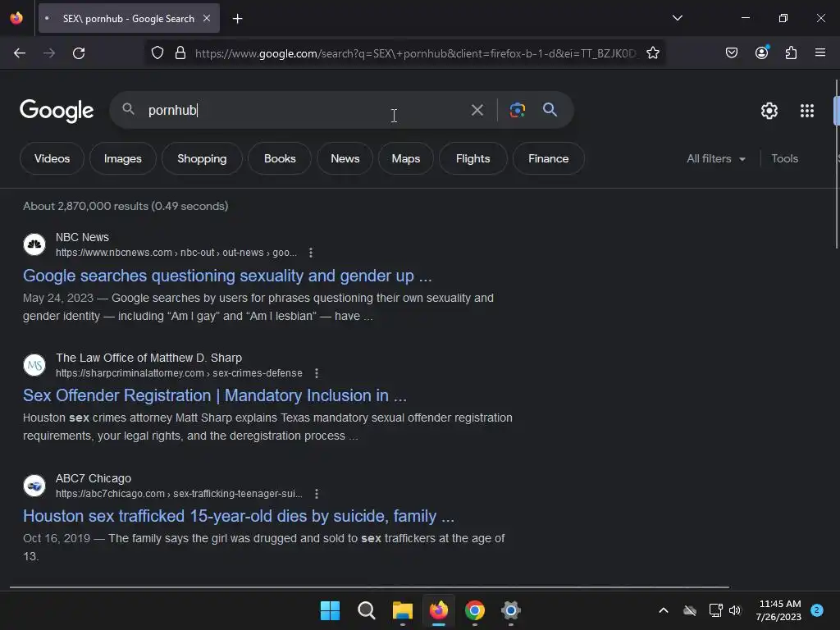Clear the search box text

(477, 111)
